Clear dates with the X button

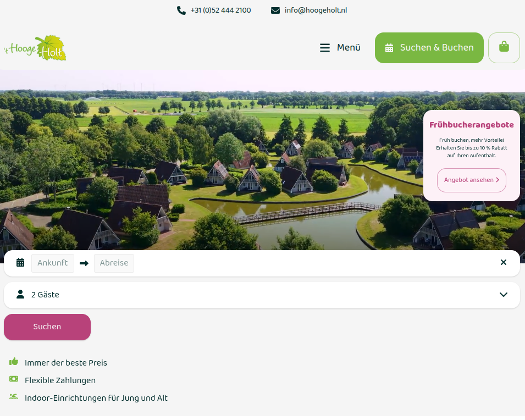click(x=503, y=262)
